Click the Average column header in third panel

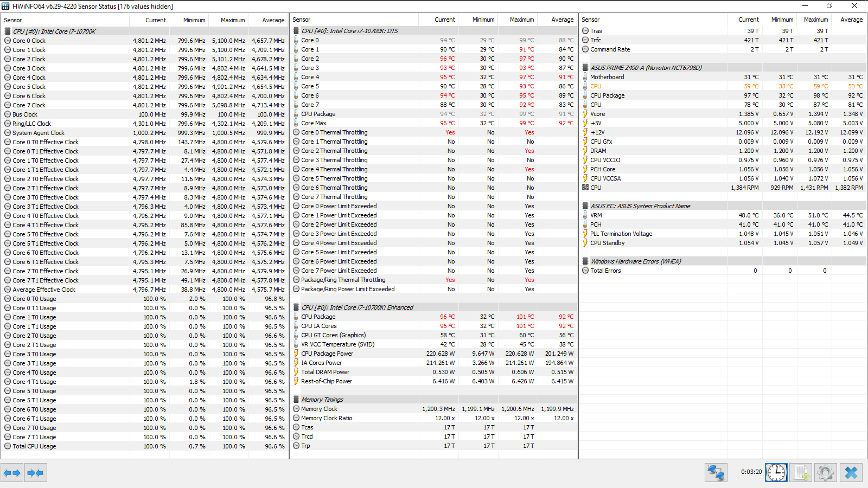(x=848, y=20)
